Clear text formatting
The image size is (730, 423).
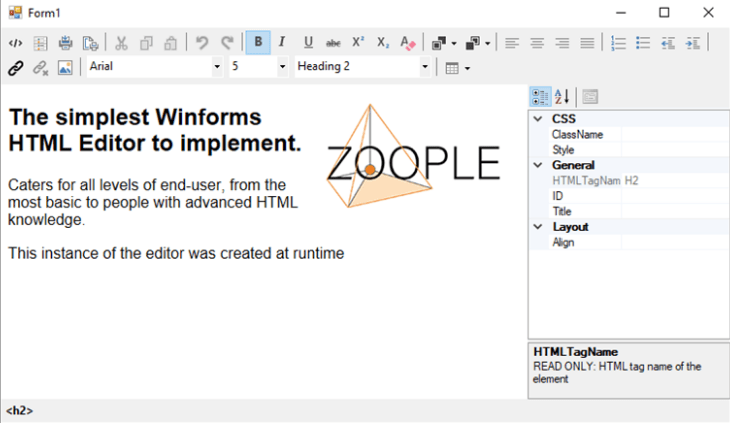(408, 43)
